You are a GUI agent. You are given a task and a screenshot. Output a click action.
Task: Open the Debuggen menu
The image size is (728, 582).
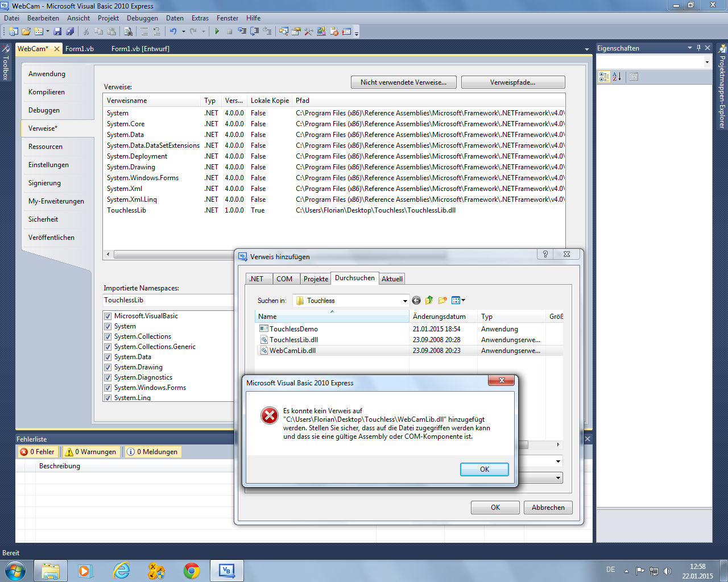(x=142, y=18)
